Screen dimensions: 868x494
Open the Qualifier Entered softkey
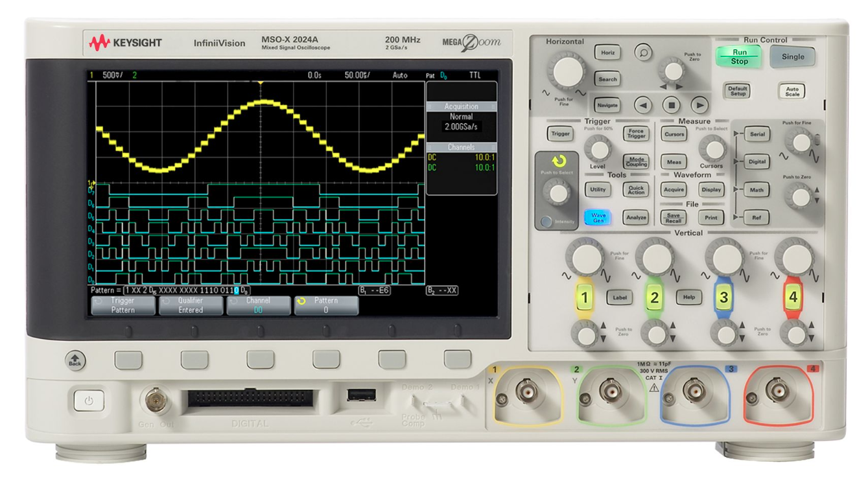coord(191,305)
